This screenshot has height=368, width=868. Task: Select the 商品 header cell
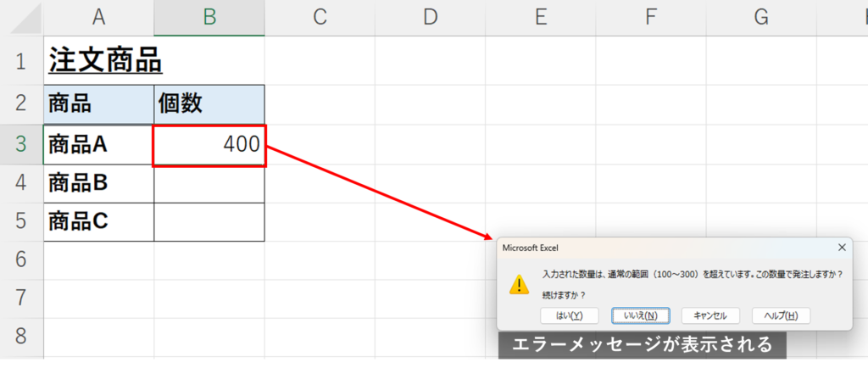click(x=98, y=104)
